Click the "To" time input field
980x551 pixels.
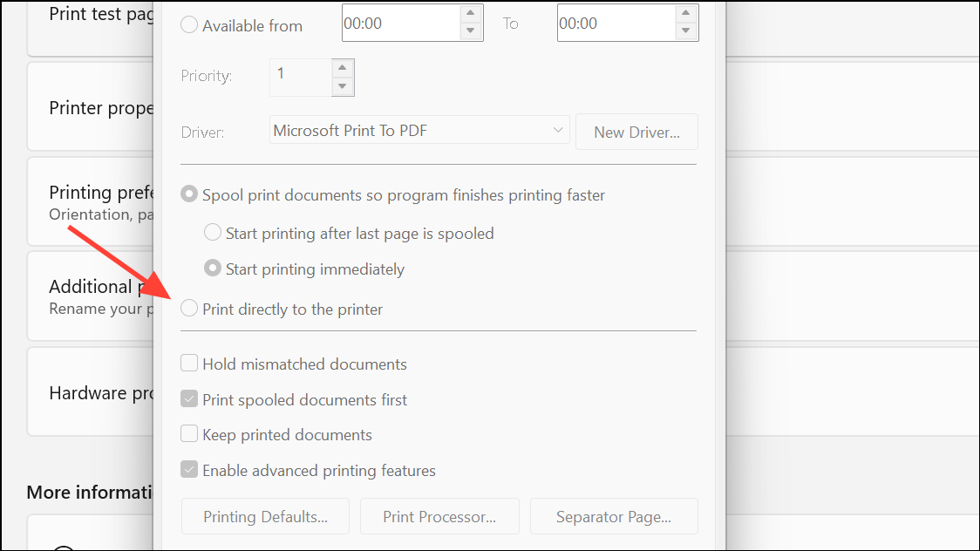coord(610,22)
